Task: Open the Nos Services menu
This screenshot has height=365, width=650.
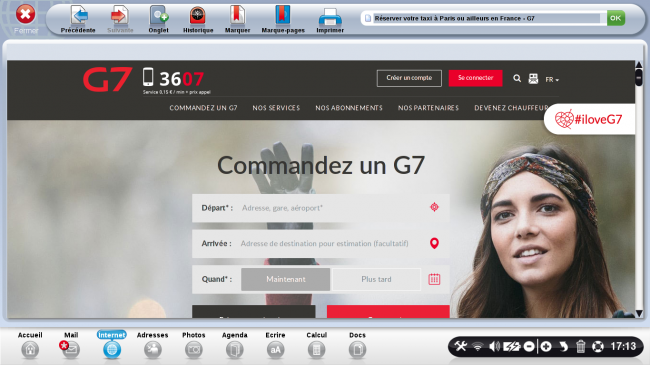Action: click(276, 108)
